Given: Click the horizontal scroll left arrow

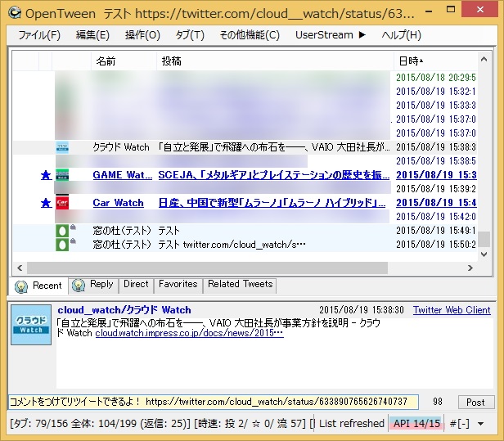Looking at the screenshot, I should pyautogui.click(x=20, y=268).
